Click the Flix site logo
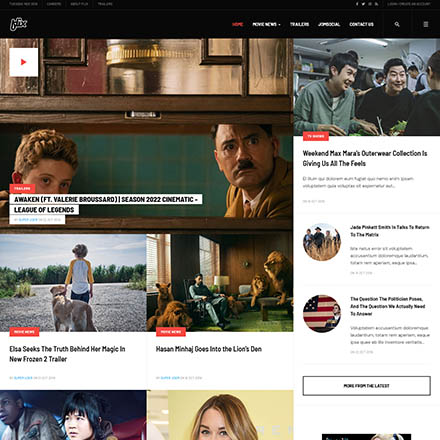 tap(18, 24)
